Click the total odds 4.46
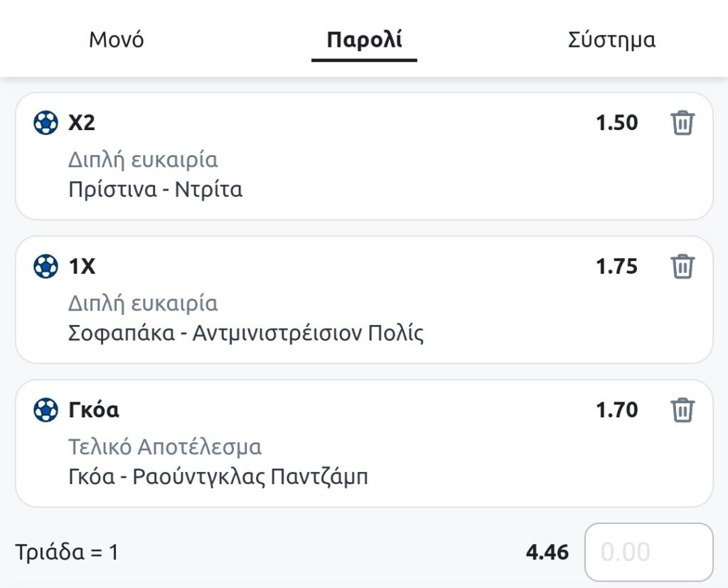 (547, 552)
